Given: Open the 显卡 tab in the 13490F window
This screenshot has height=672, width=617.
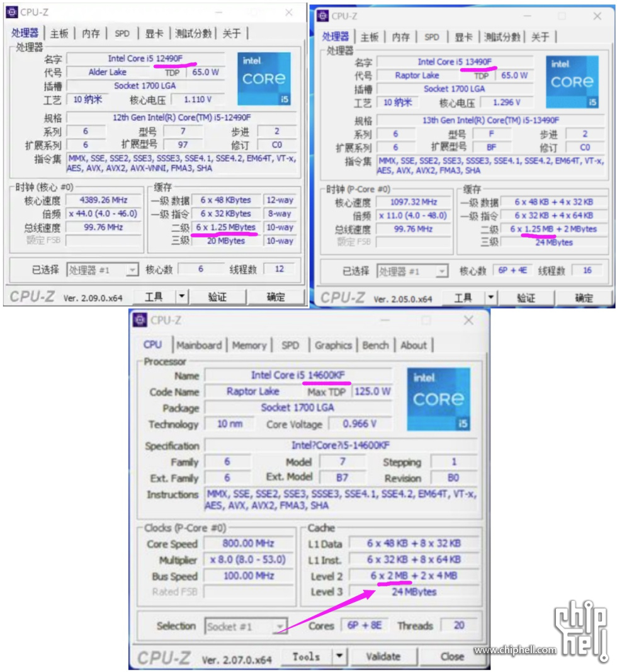Looking at the screenshot, I should (x=463, y=37).
